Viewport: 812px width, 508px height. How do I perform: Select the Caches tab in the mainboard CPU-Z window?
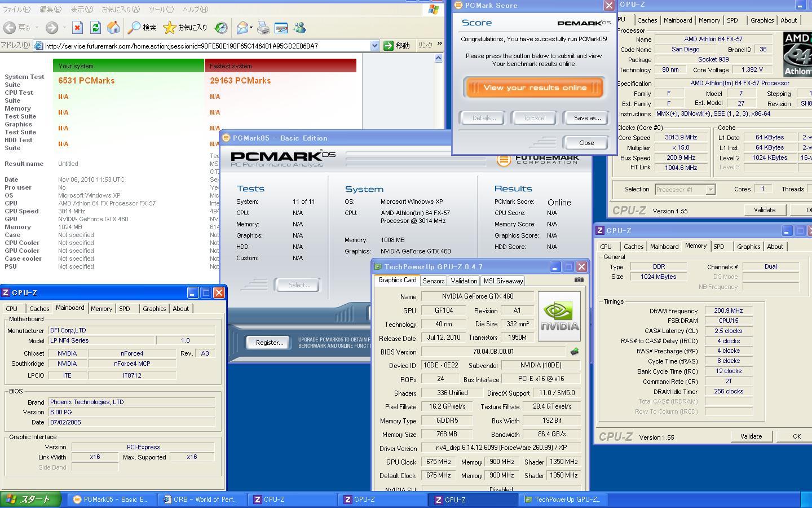click(39, 309)
